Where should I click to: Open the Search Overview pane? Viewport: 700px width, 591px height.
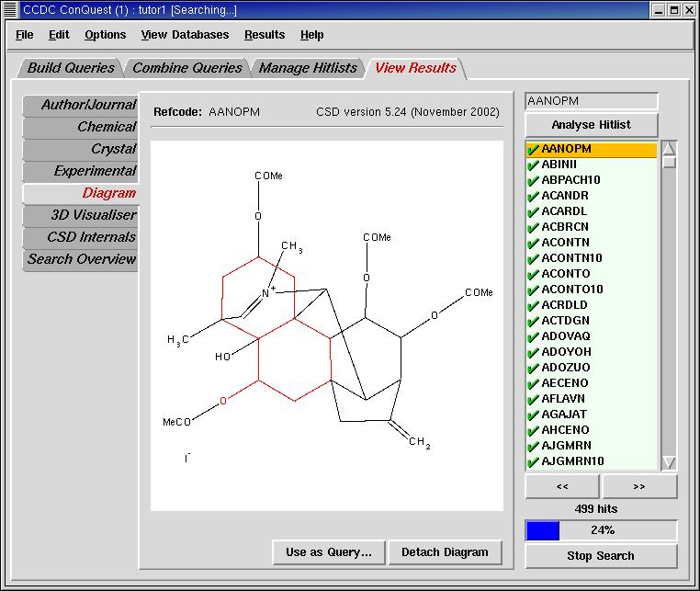81,259
